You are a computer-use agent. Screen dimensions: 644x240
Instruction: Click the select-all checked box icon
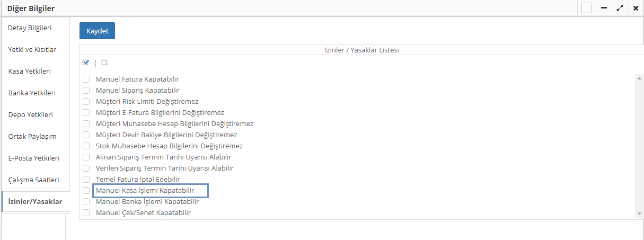point(86,63)
